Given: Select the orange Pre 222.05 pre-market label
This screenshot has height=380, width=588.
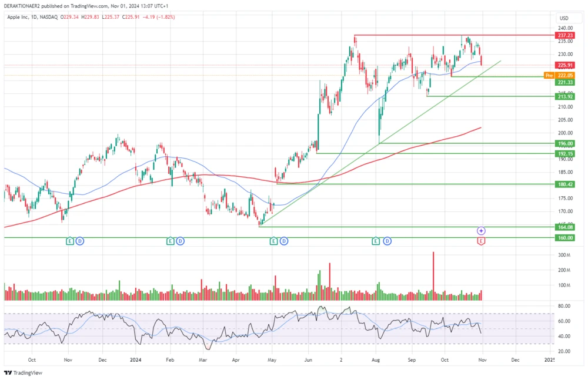Looking at the screenshot, I should click(x=559, y=75).
